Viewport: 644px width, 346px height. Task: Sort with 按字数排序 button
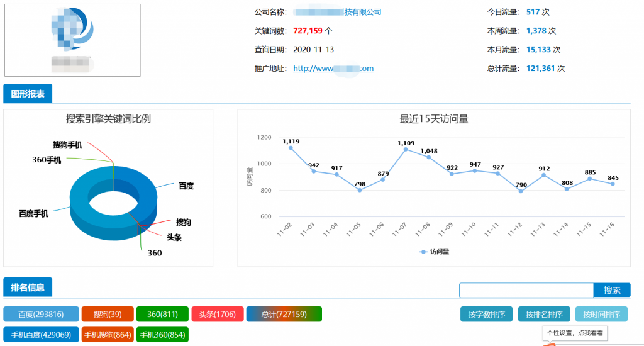(x=486, y=315)
